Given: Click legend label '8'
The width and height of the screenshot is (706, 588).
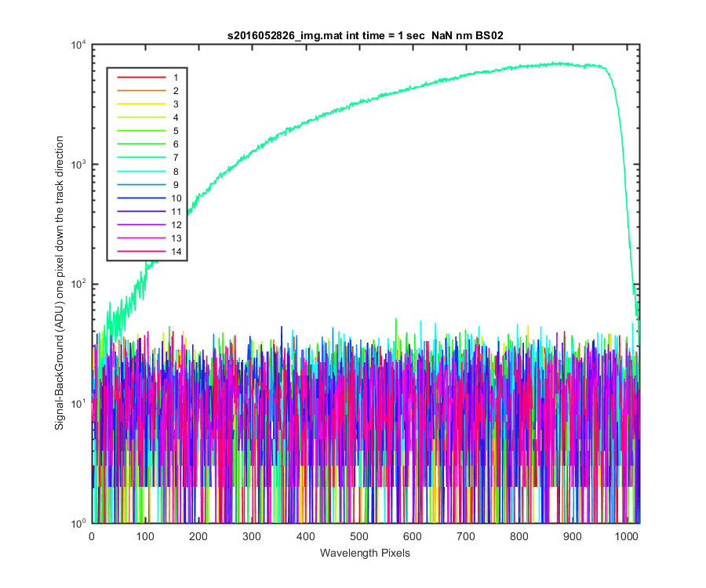Looking at the screenshot, I should [x=176, y=172].
